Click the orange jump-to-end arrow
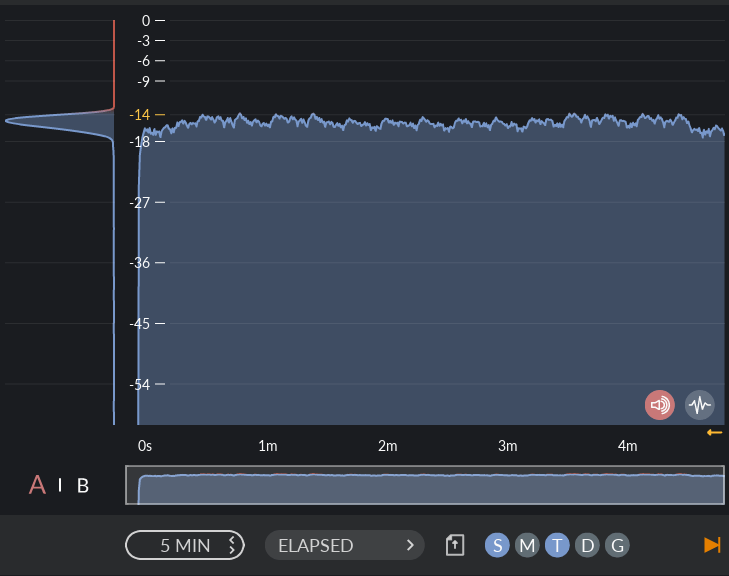 coord(712,545)
